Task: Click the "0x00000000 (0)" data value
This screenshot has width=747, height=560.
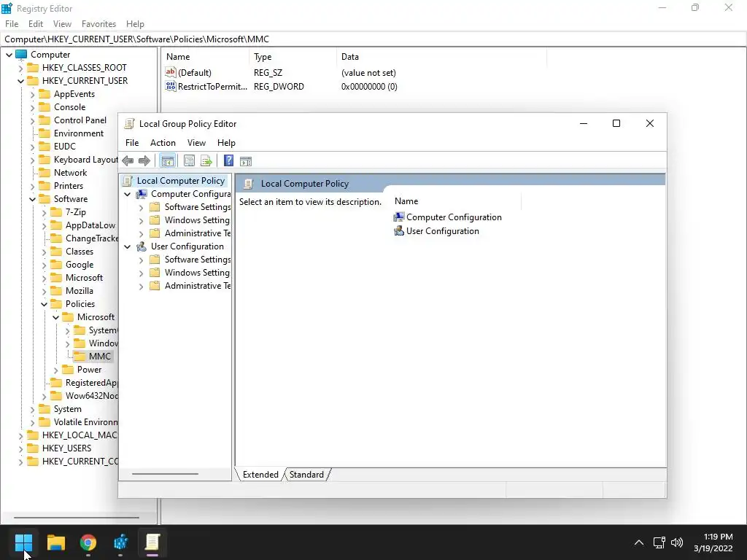Action: [369, 87]
